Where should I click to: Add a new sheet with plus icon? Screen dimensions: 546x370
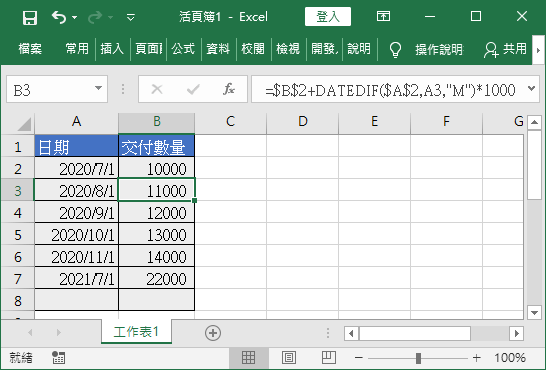(213, 333)
